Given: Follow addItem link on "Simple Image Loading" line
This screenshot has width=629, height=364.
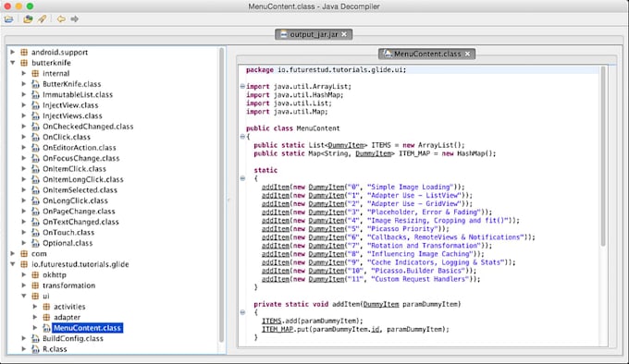Looking at the screenshot, I should [276, 187].
